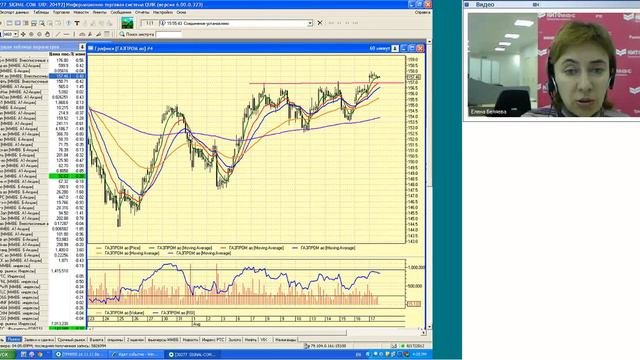Click the magnifier table-search toolbar icon
640x360 pixels.
pos(42,23)
